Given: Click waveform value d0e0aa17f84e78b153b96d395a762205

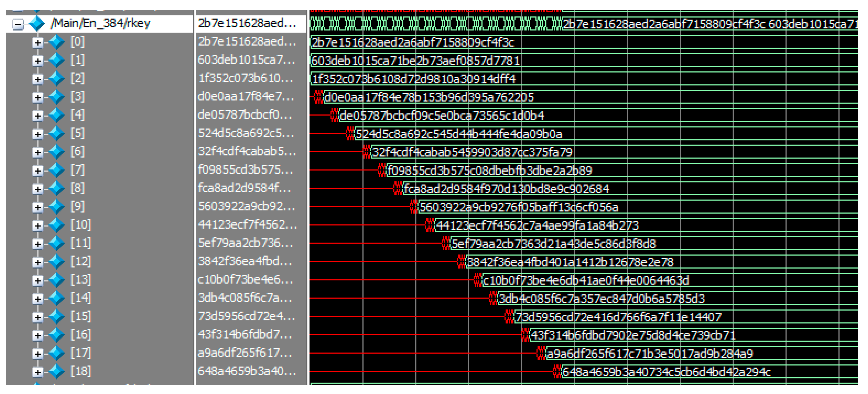Looking at the screenshot, I should tap(429, 98).
